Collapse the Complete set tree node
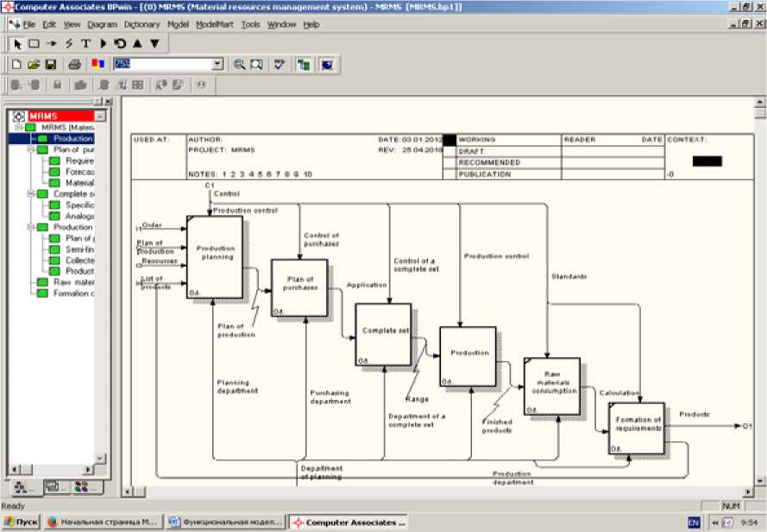 30,194
